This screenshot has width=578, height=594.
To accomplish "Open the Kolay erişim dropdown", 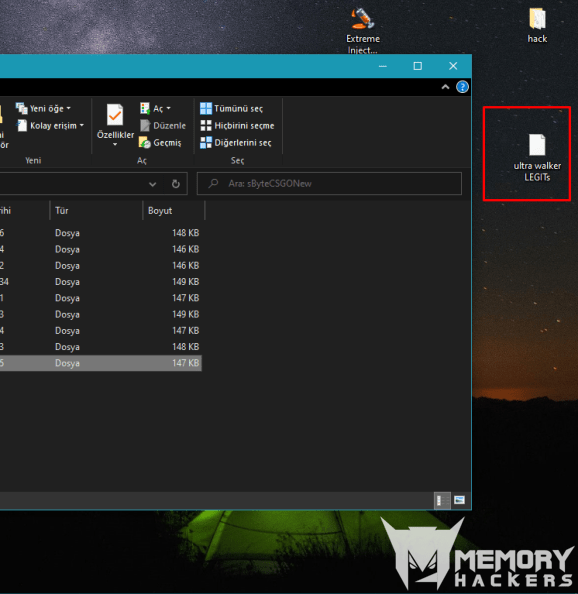I will point(50,126).
